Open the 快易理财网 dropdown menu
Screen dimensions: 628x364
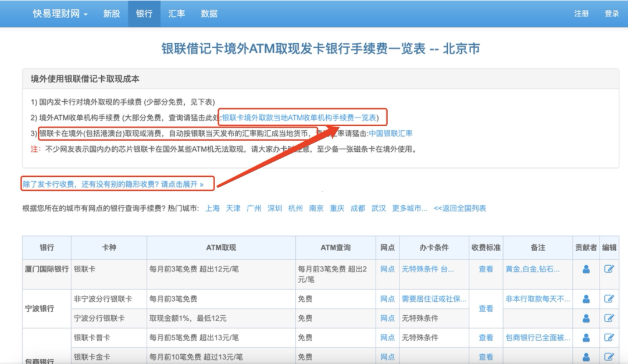[60, 13]
